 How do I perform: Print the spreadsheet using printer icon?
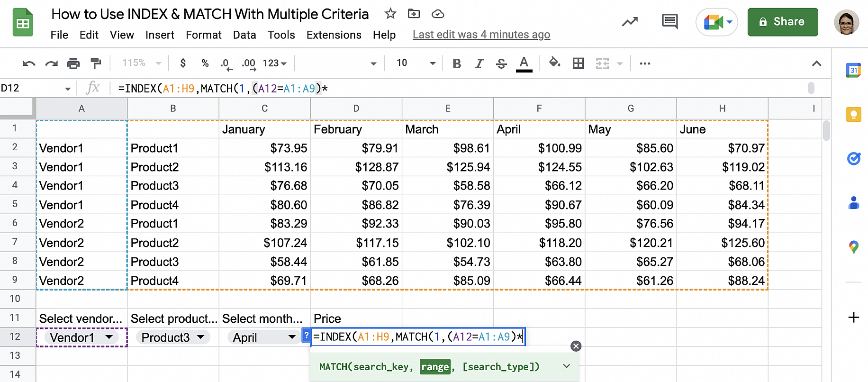73,64
